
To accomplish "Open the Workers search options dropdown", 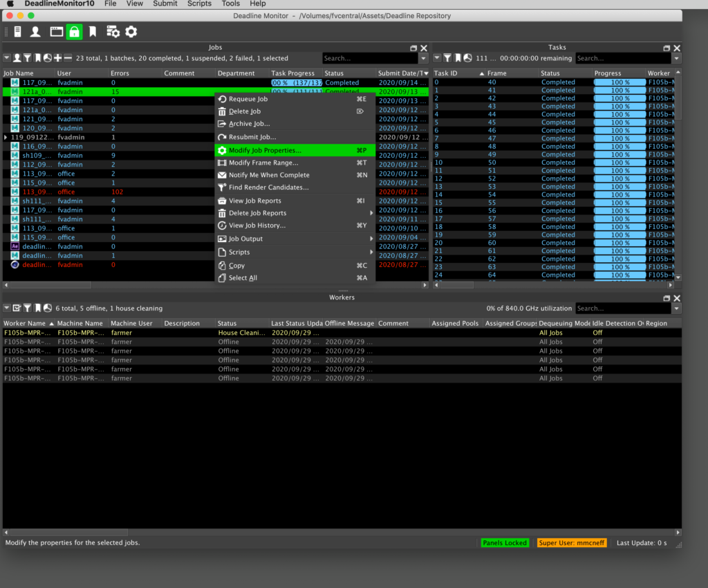I will click(x=676, y=309).
